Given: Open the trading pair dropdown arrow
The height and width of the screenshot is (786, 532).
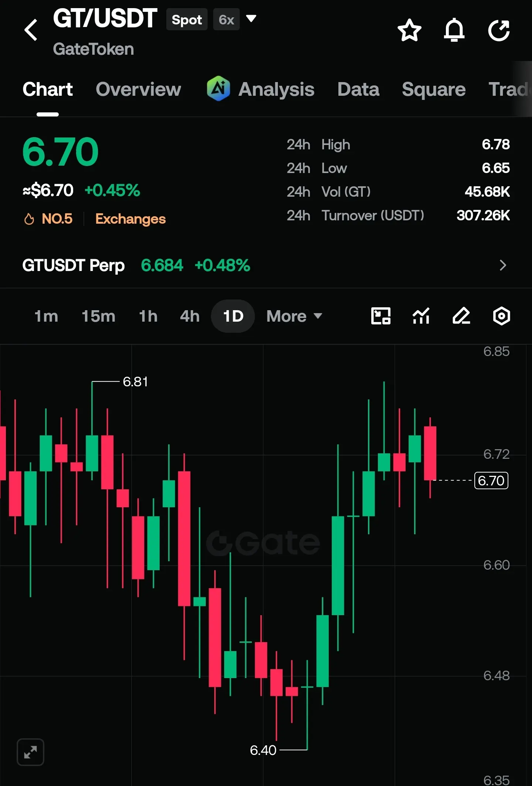Looking at the screenshot, I should coord(251,18).
